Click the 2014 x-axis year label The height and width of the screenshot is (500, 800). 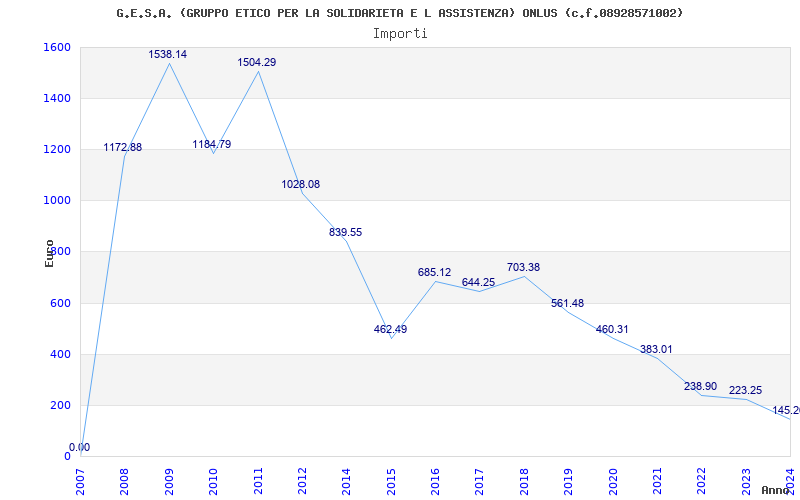click(346, 481)
